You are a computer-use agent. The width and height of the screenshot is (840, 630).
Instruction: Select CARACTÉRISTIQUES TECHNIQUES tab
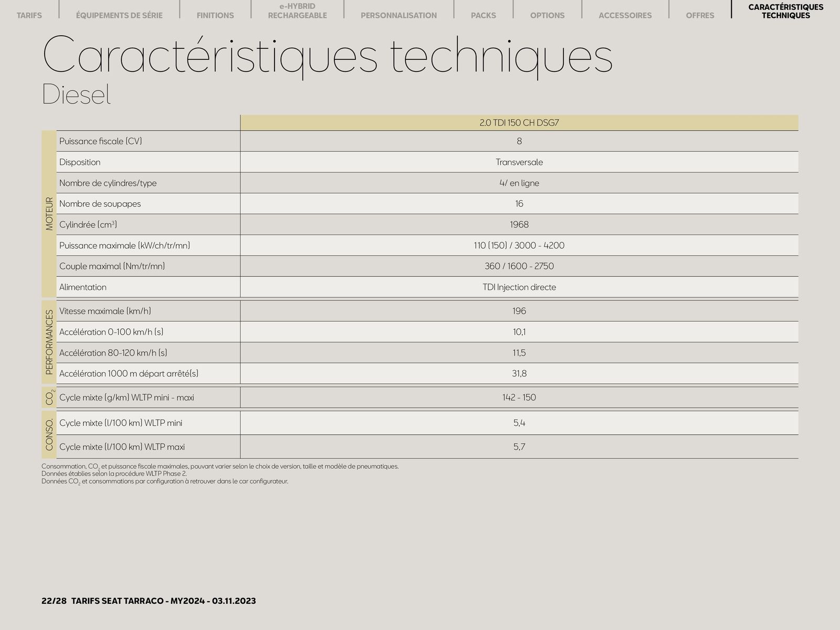click(786, 11)
